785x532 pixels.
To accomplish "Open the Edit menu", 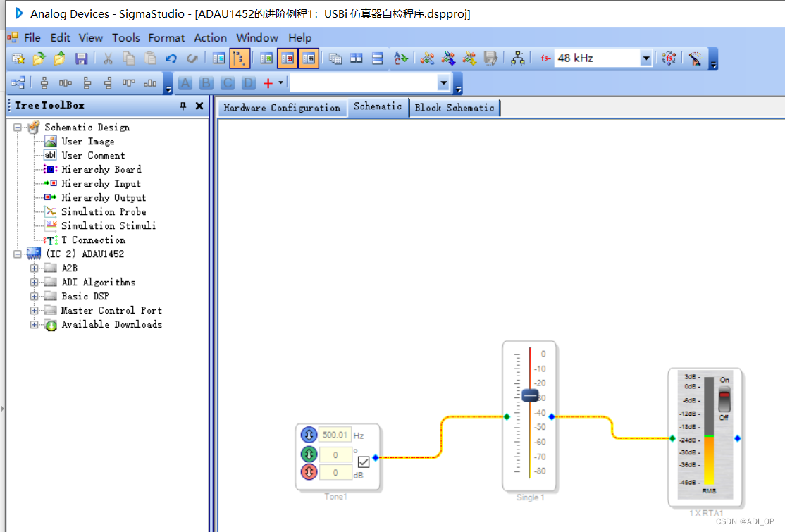I will (60, 37).
